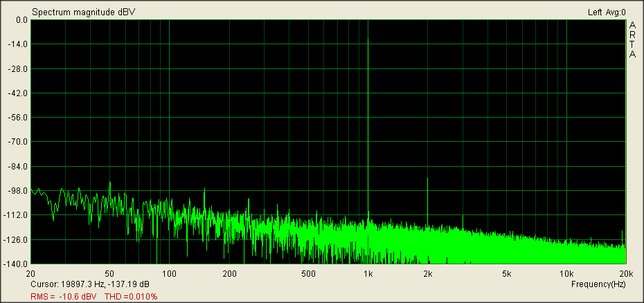Click the -14.0 axis label
This screenshot has width=644, height=303.
(x=18, y=44)
